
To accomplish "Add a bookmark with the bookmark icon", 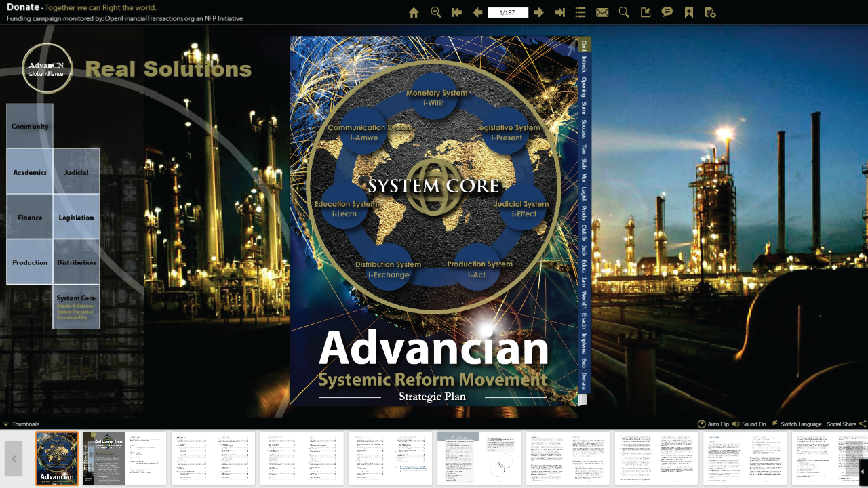I will coord(688,12).
